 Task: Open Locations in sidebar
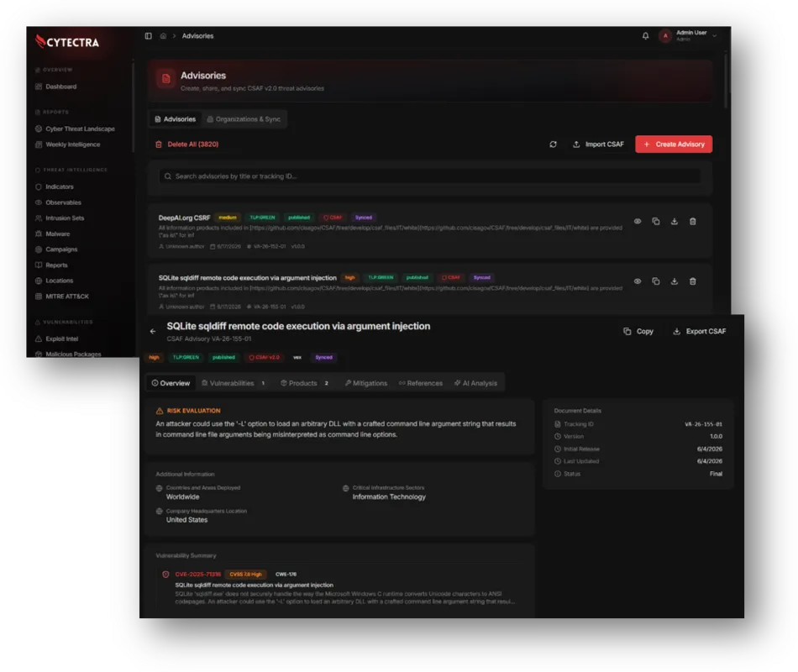[x=54, y=281]
